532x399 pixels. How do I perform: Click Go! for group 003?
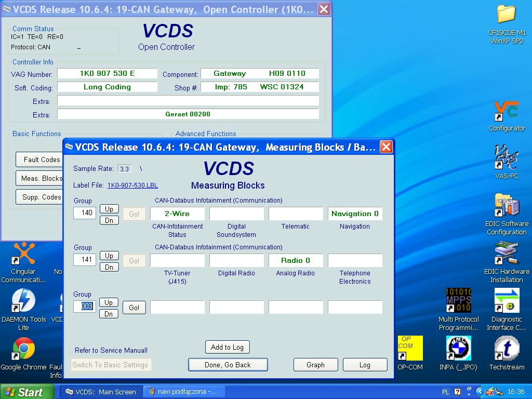(135, 308)
